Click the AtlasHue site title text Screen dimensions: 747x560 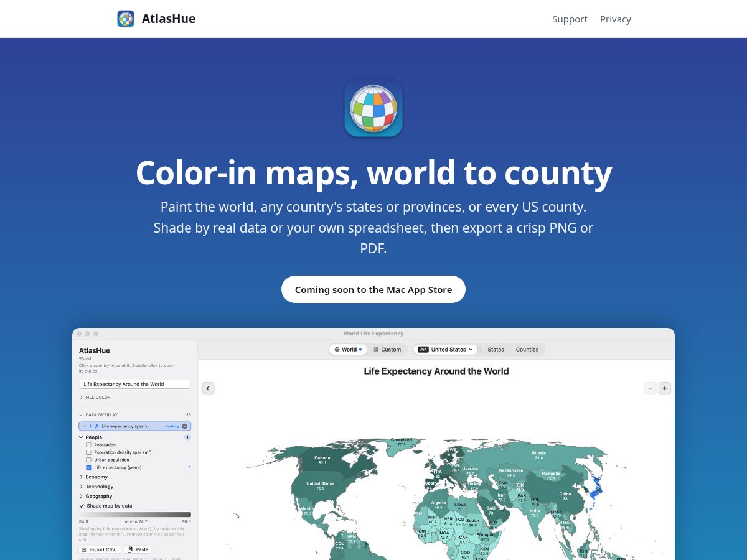(169, 19)
